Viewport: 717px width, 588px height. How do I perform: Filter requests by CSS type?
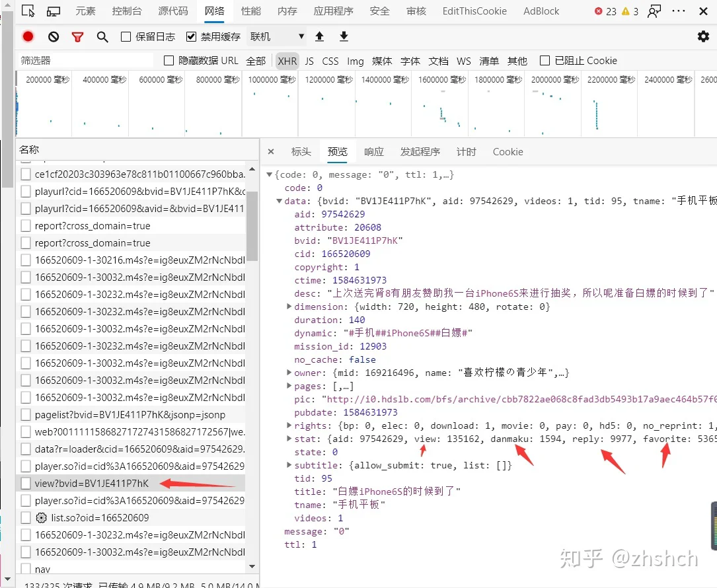[x=330, y=61]
